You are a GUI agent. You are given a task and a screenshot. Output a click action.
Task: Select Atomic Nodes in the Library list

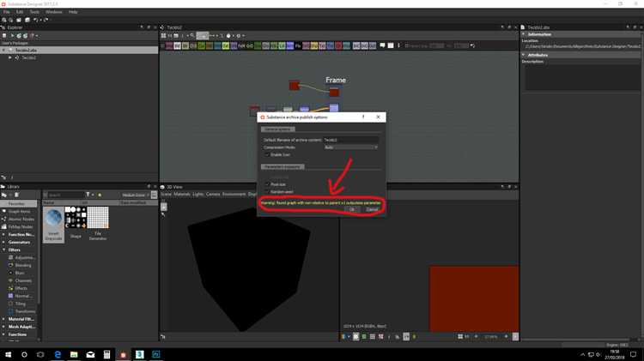coord(20,219)
